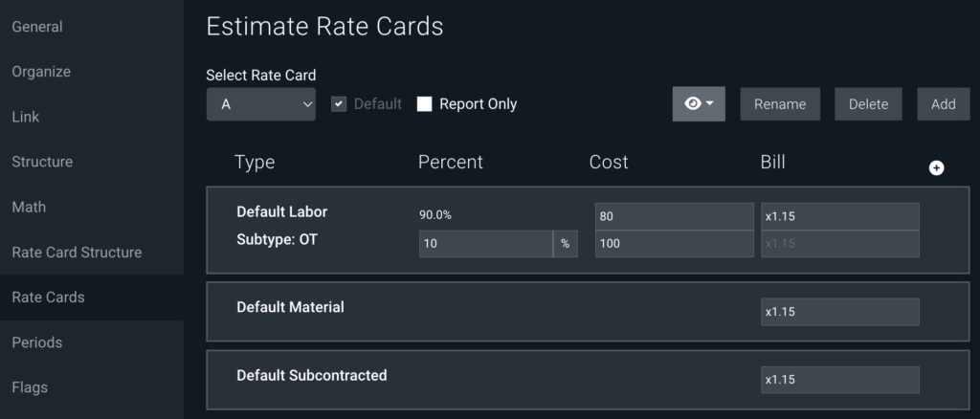Delete the selected rate card
This screenshot has height=419, width=980.
(868, 104)
